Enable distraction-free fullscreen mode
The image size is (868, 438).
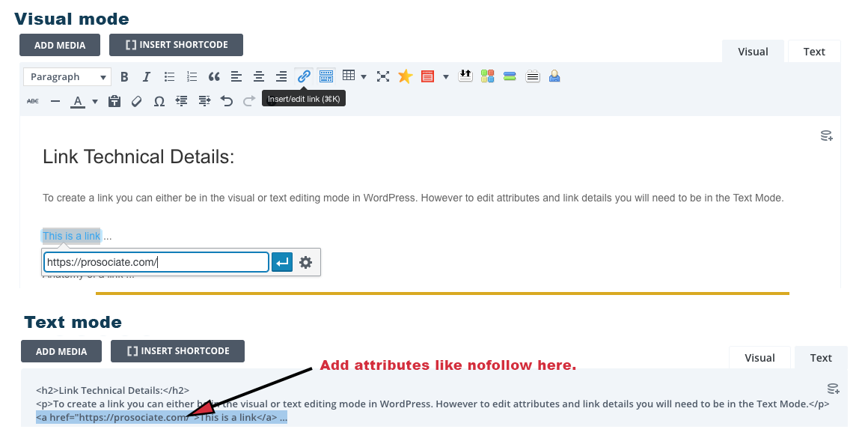pos(383,76)
